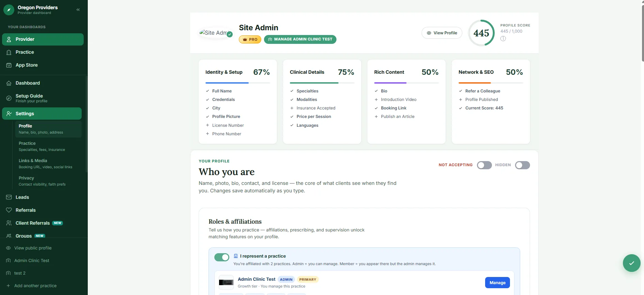The height and width of the screenshot is (295, 644).
Task: Open the Provider dashboard
Action: 43,39
